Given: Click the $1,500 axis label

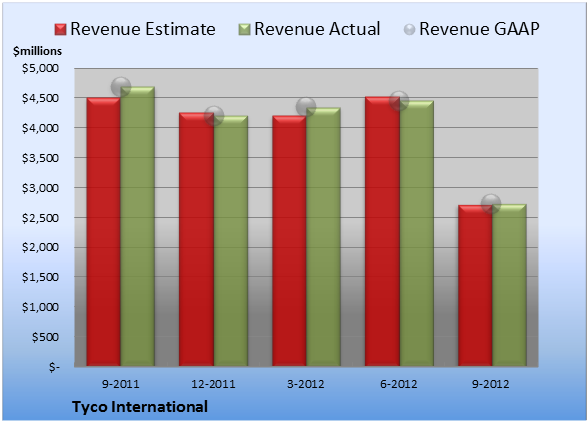Looking at the screenshot, I should point(40,277).
